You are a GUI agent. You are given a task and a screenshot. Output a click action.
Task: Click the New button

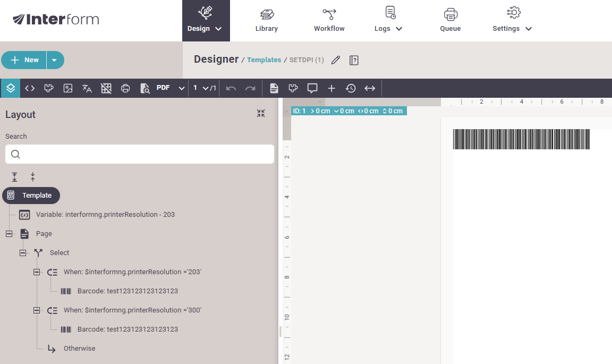(x=25, y=60)
